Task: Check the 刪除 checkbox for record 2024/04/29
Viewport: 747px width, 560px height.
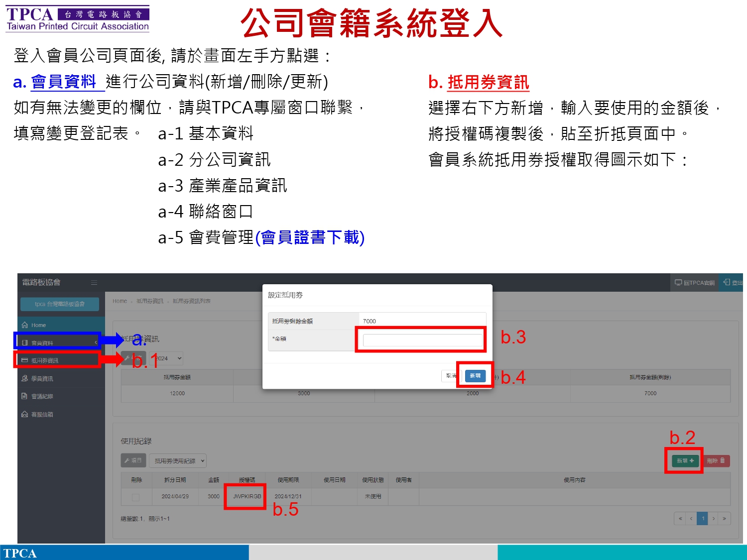Action: pyautogui.click(x=136, y=496)
